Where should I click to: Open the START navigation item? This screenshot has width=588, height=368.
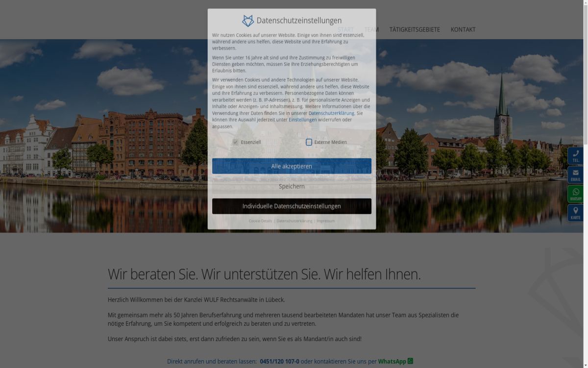click(x=346, y=29)
